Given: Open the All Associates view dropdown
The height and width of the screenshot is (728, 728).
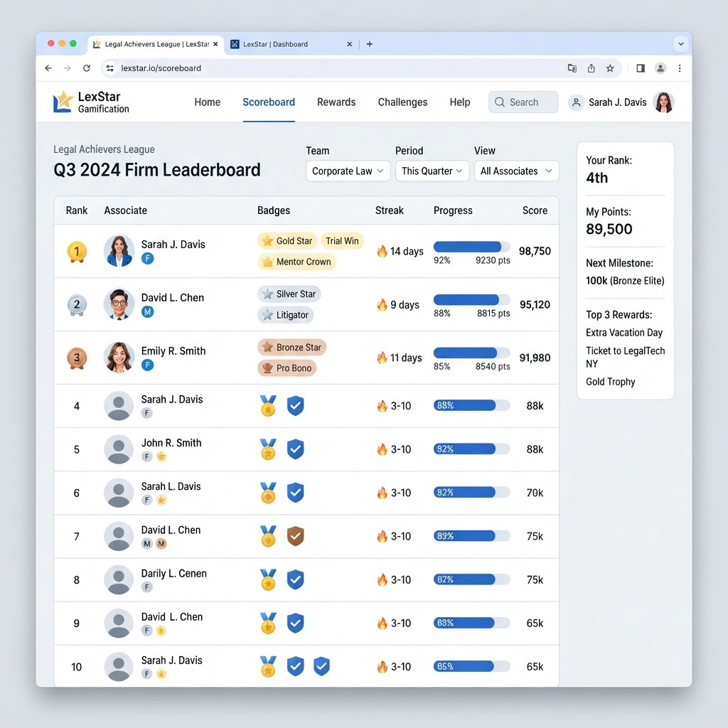Looking at the screenshot, I should (x=516, y=171).
